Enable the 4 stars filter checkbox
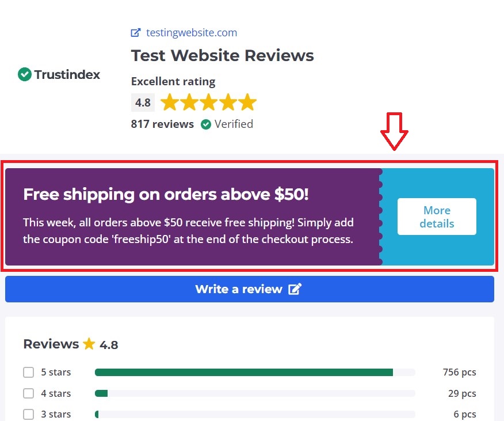 pos(29,393)
